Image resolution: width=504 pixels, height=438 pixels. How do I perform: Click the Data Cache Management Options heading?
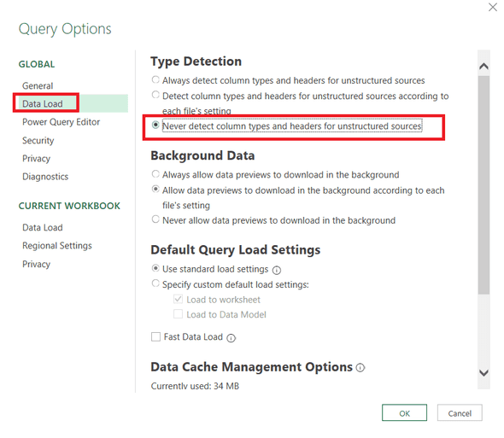pyautogui.click(x=252, y=367)
